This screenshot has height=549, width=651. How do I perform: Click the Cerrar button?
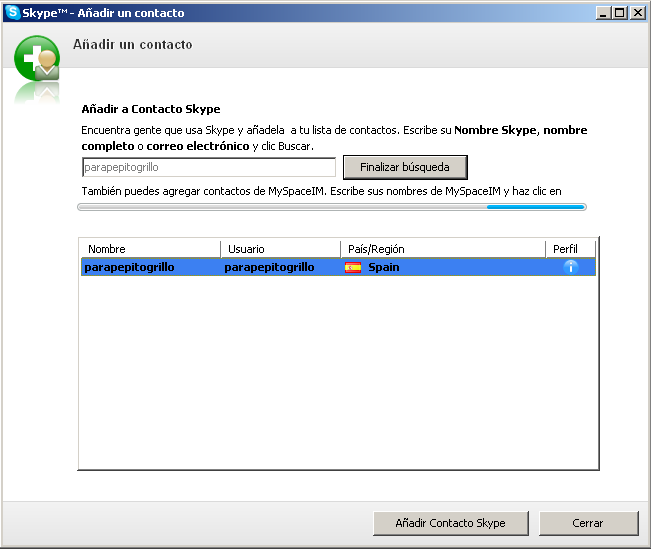588,523
